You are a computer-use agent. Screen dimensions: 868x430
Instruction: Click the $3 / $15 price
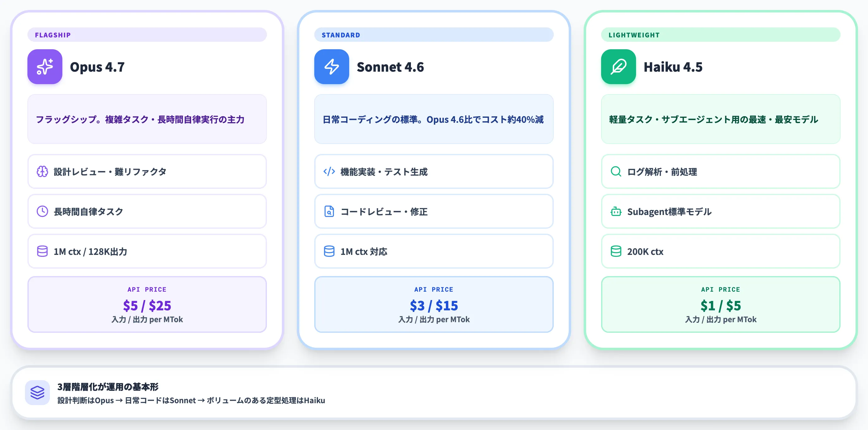[434, 305]
